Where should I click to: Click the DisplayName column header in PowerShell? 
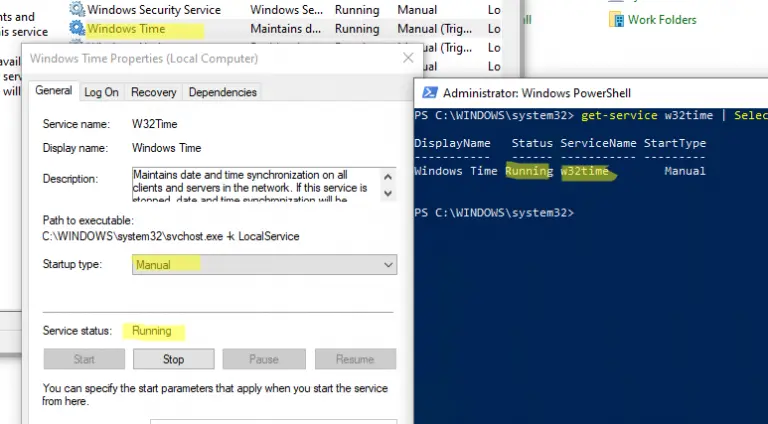452,143
